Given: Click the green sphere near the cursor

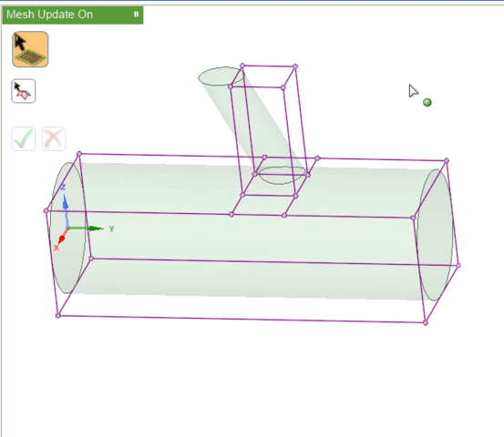Looking at the screenshot, I should 427,103.
